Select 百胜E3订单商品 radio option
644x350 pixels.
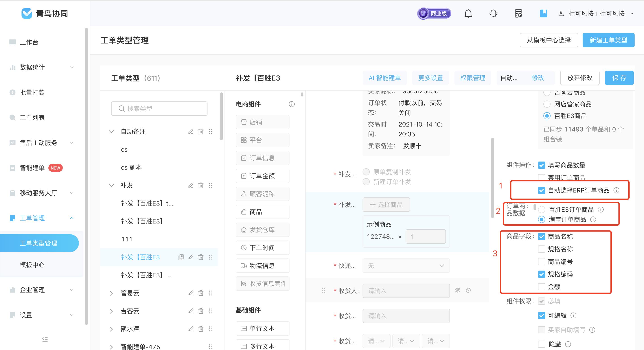(x=542, y=210)
